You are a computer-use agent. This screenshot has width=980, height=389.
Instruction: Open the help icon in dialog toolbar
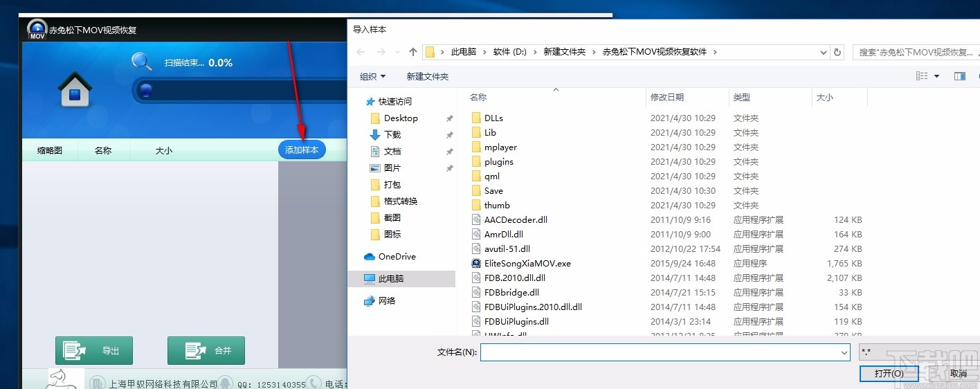977,76
